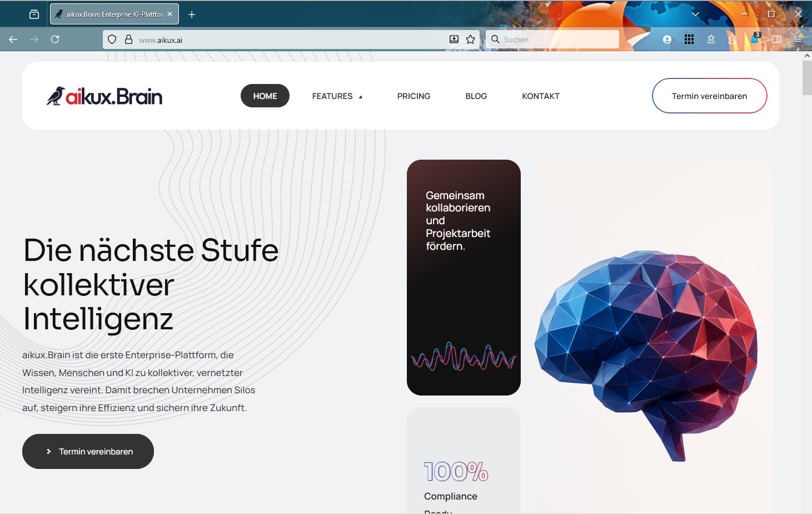Bookmark this page with the star icon
Image resolution: width=812 pixels, height=514 pixels.
pyautogui.click(x=470, y=39)
